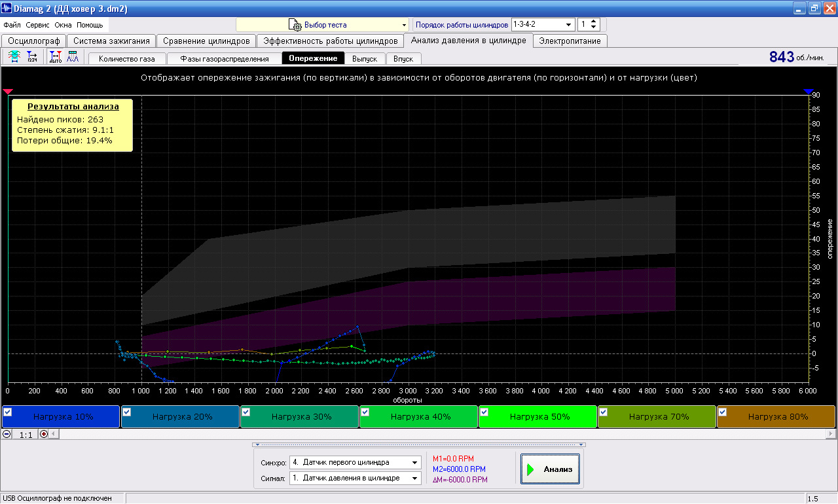Toggle the Нагрузка 50% checkbox
The image size is (838, 504).
[484, 412]
